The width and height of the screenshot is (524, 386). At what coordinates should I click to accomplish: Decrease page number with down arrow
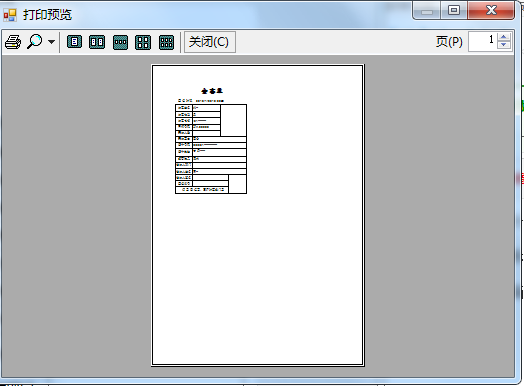(504, 45)
